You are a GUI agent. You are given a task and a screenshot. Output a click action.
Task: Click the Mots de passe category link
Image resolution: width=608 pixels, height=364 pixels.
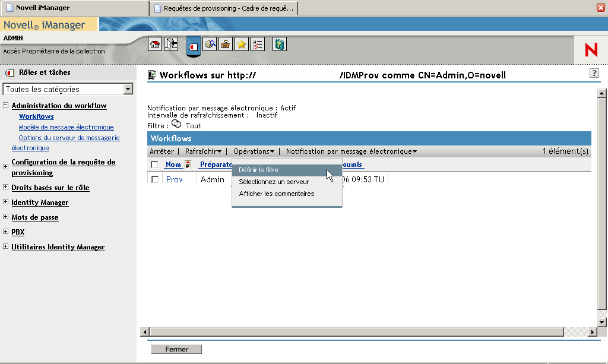35,217
